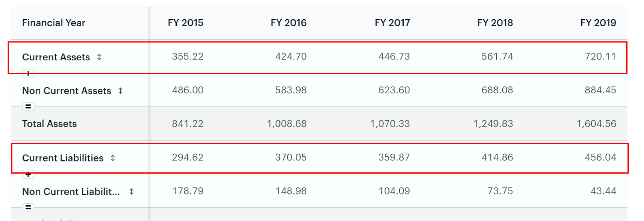Select the FY 2017 column header

pos(392,23)
